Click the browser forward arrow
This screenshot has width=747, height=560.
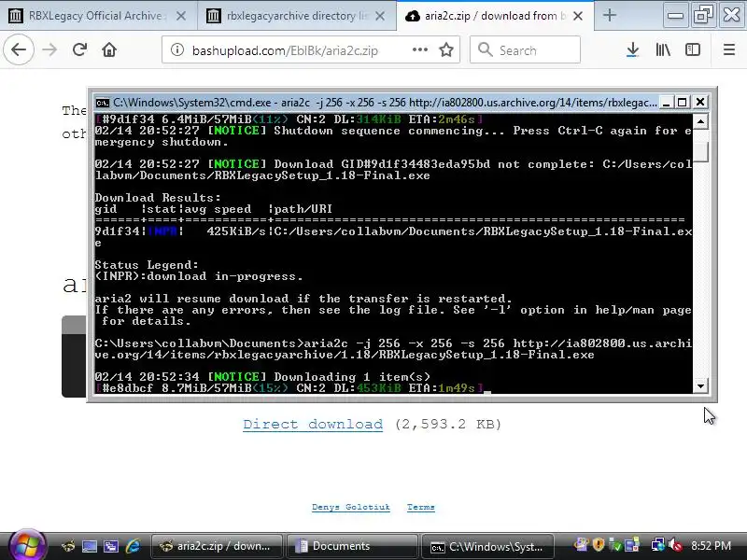click(x=49, y=49)
